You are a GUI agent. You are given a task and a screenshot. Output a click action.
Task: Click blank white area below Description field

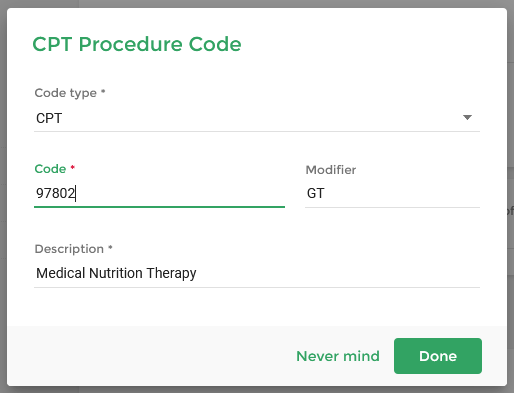(257, 307)
